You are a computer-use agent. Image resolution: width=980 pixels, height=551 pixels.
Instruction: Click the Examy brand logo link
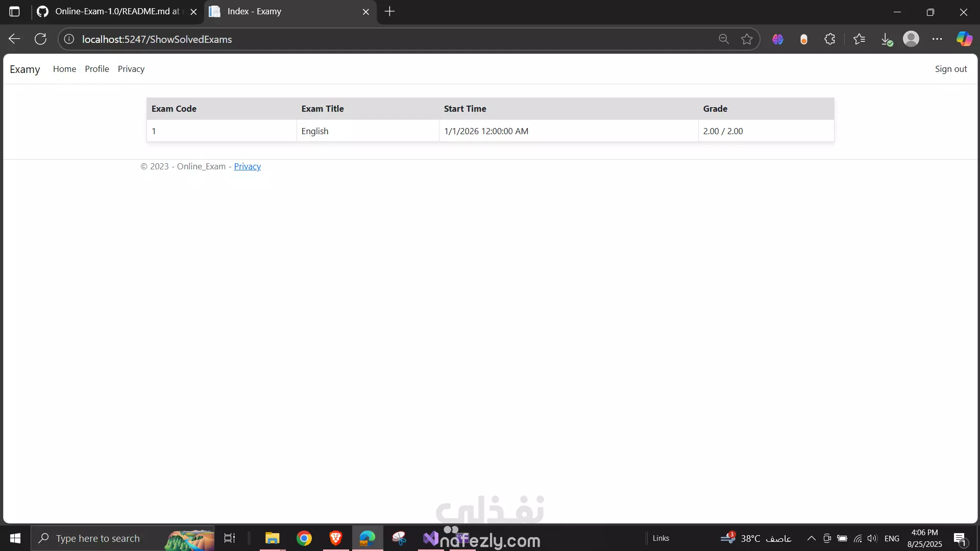(x=25, y=69)
